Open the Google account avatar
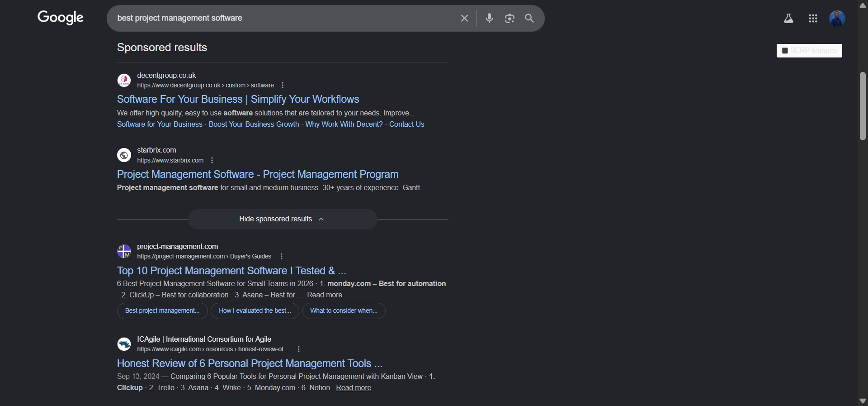868x406 pixels. [x=837, y=19]
